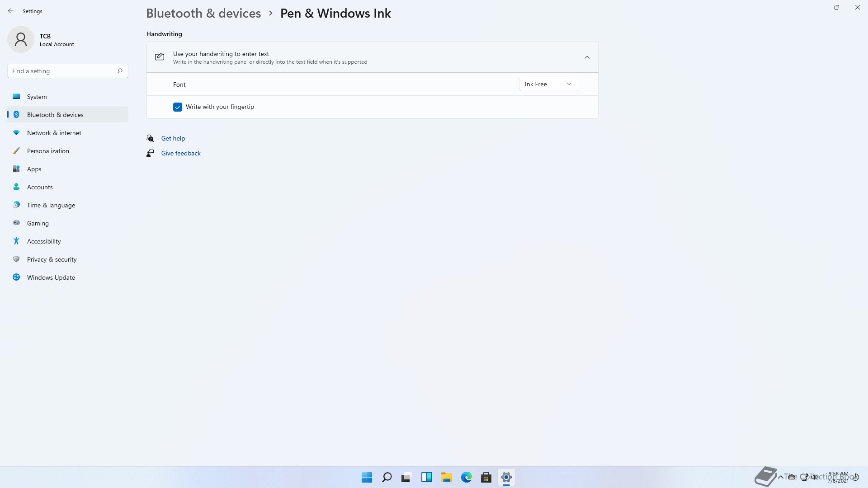
Task: Restore down the Settings window
Action: coord(837,7)
